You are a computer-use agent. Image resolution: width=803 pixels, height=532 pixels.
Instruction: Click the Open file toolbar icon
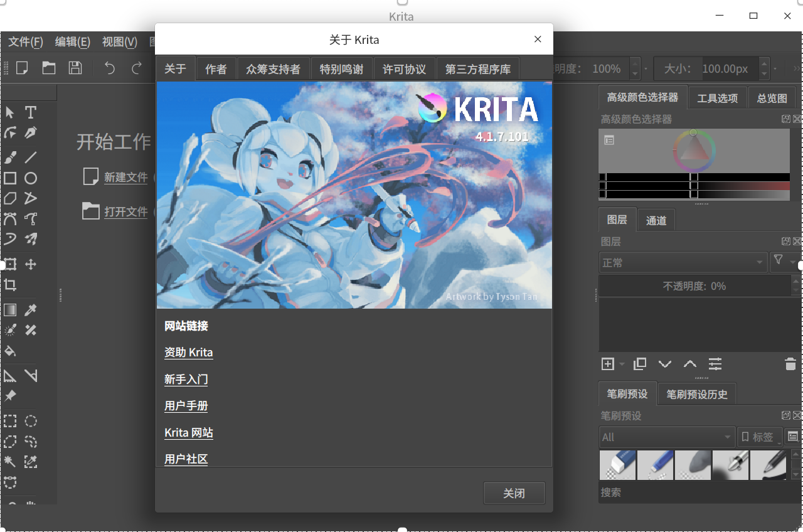pyautogui.click(x=49, y=68)
